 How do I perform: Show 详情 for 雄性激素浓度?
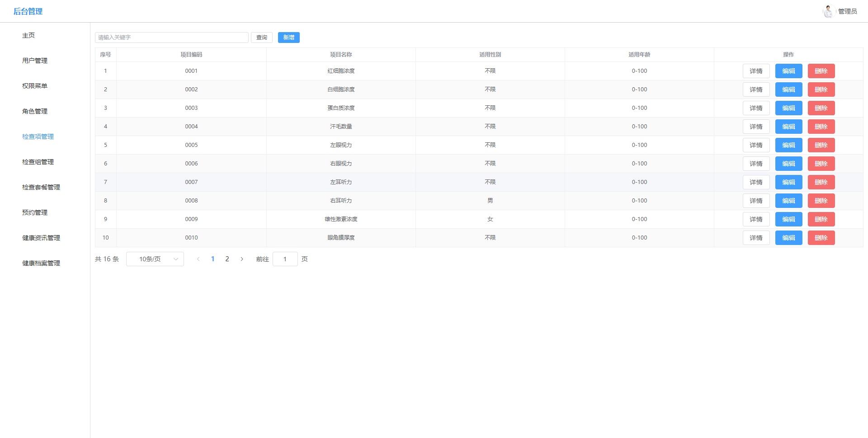pyautogui.click(x=756, y=219)
